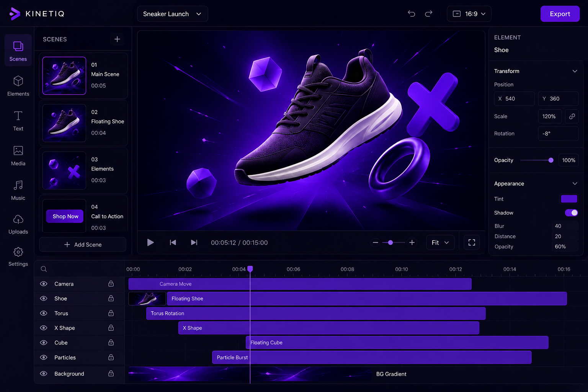Lock the Torus track
The image size is (588, 392).
point(111,313)
